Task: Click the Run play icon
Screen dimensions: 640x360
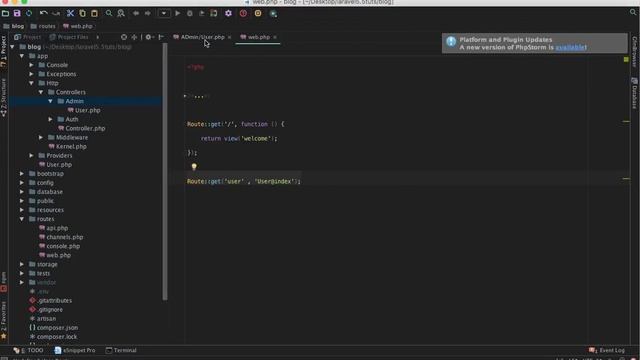Action: [x=178, y=13]
